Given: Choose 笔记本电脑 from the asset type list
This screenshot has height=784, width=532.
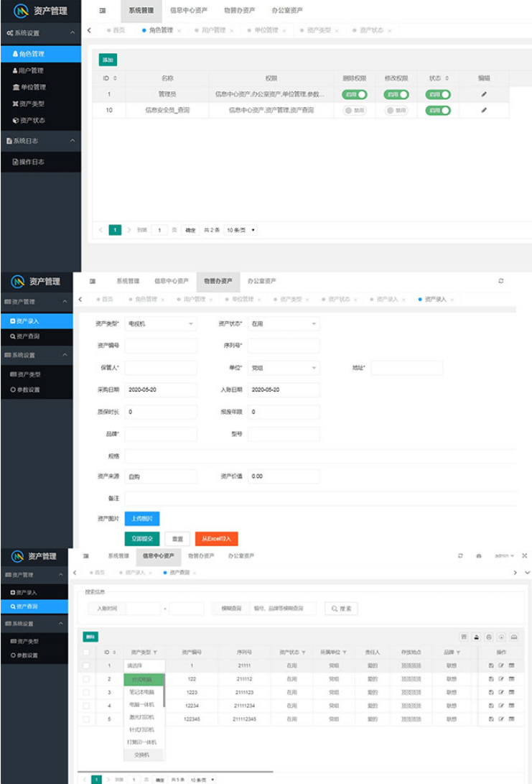Looking at the screenshot, I should (x=142, y=692).
